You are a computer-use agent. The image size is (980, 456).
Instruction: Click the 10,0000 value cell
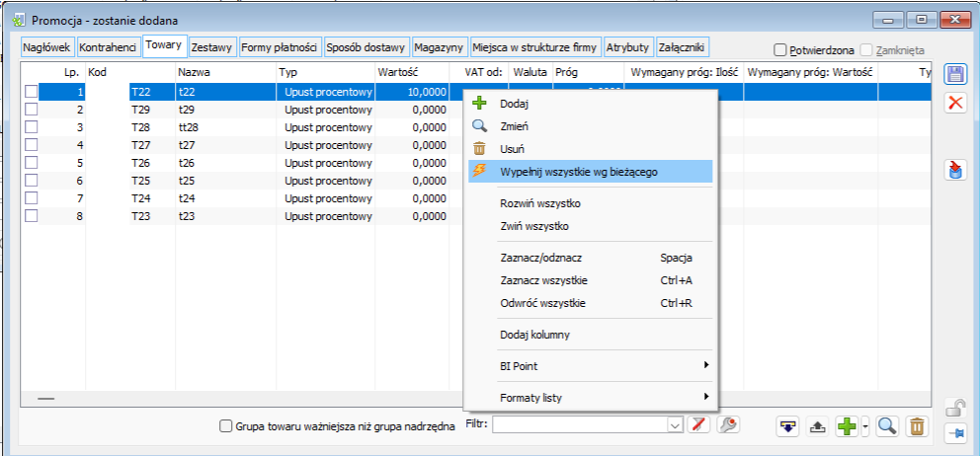411,92
